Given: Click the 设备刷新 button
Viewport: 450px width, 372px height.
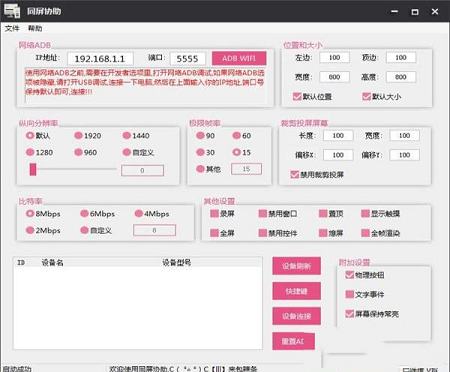Looking at the screenshot, I should (x=296, y=266).
